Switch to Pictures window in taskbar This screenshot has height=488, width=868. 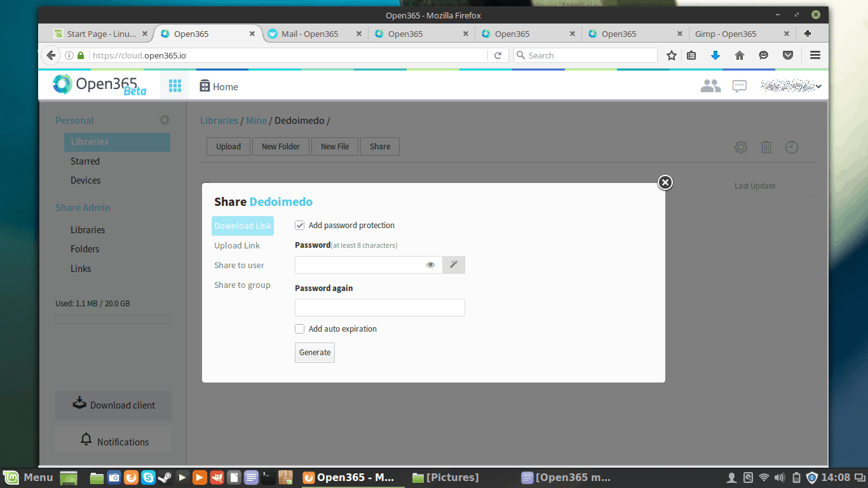pyautogui.click(x=446, y=477)
